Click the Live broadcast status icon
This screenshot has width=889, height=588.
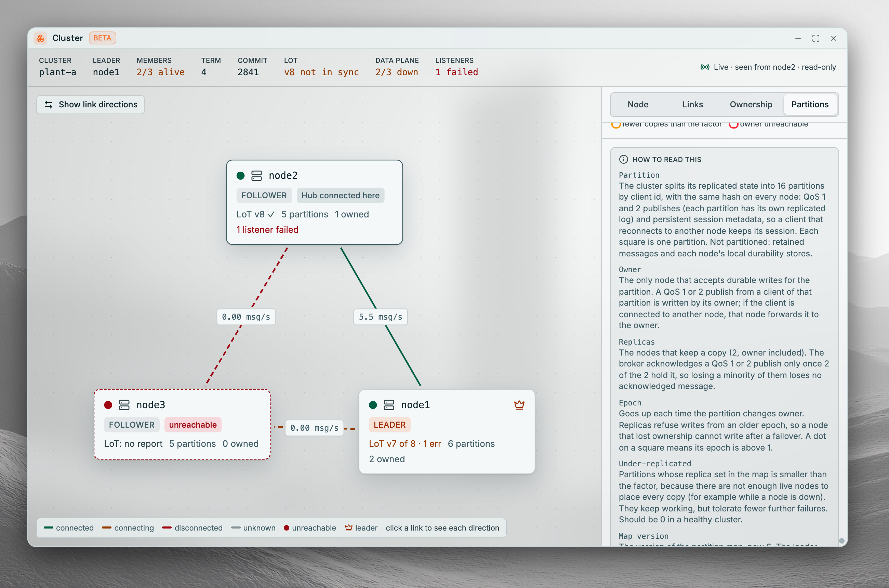(705, 67)
